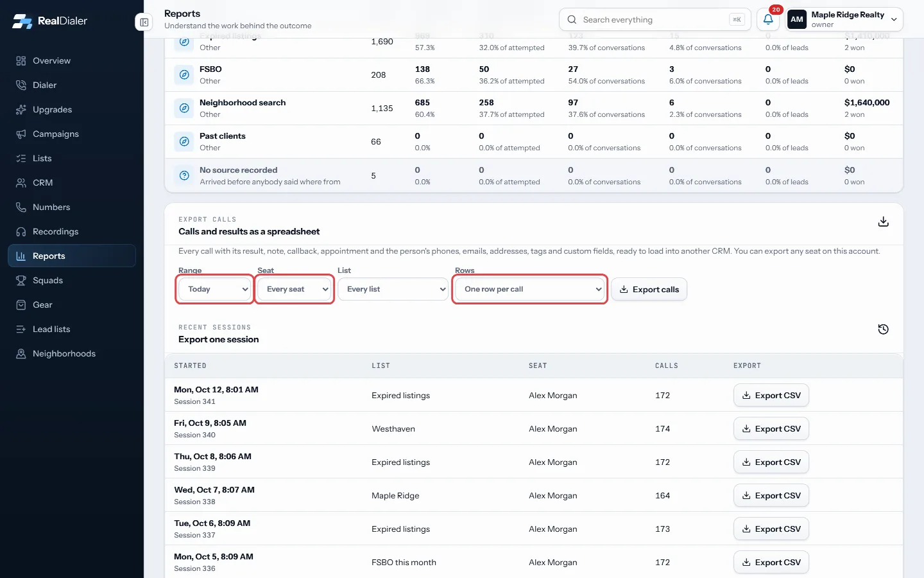Export CSV for Session 339
Image resolution: width=924 pixels, height=578 pixels.
[x=771, y=462]
